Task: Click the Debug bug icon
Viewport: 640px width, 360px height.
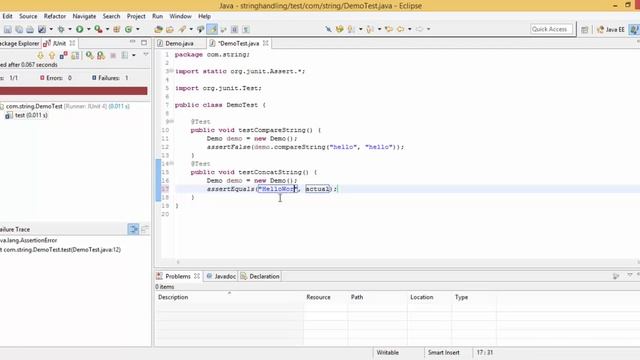Action: coord(61,29)
